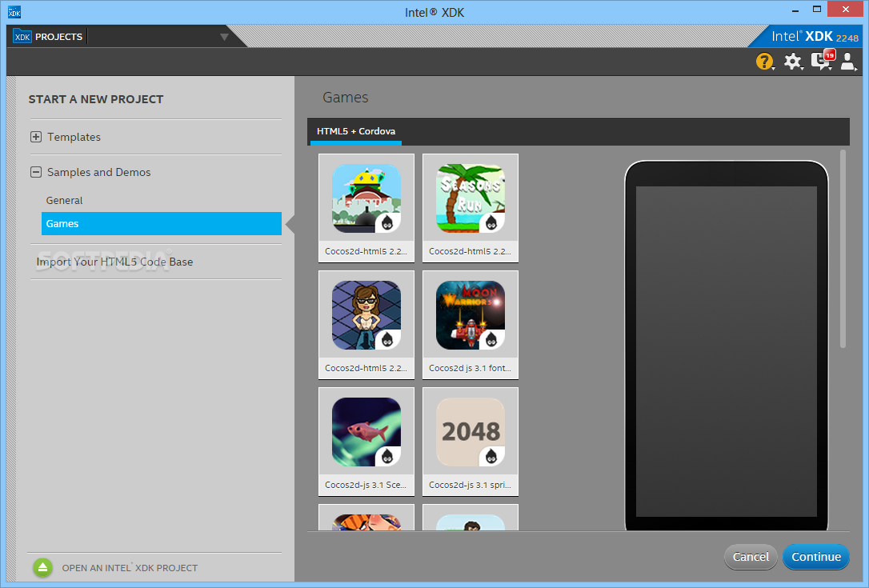Click the Games panel heading
Viewport: 869px width, 588px height.
[x=345, y=98]
